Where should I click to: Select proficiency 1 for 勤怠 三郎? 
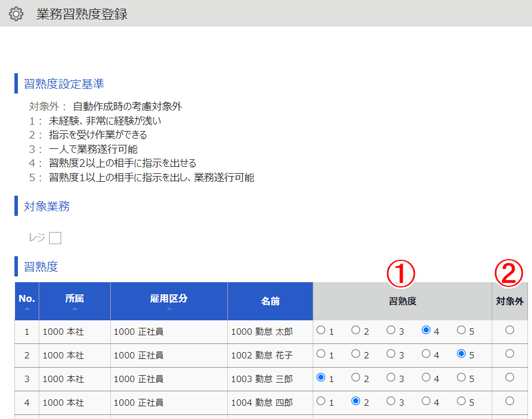(321, 377)
